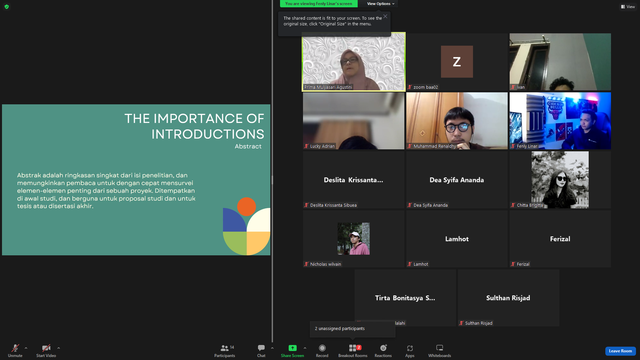
Task: Click the slide title 'THE IMPORTANCE OF INTRODUCTIONS'
Action: [194, 126]
